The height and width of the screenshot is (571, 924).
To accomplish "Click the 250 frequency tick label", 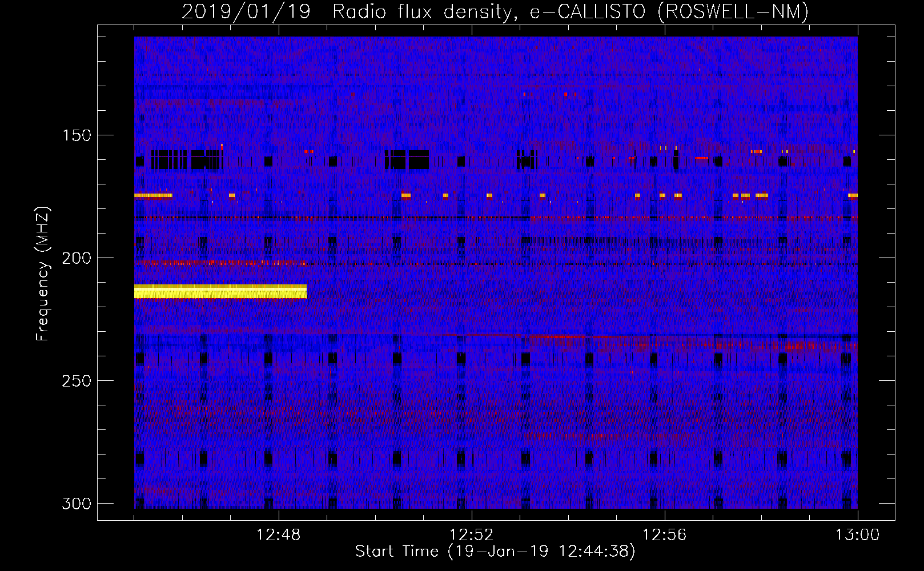I will point(77,381).
